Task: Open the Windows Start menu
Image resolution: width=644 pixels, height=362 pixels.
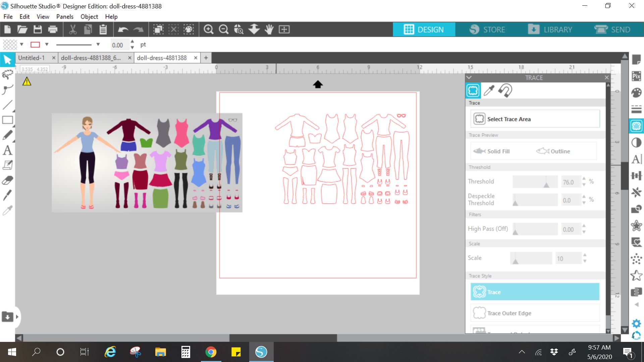Action: (12, 352)
